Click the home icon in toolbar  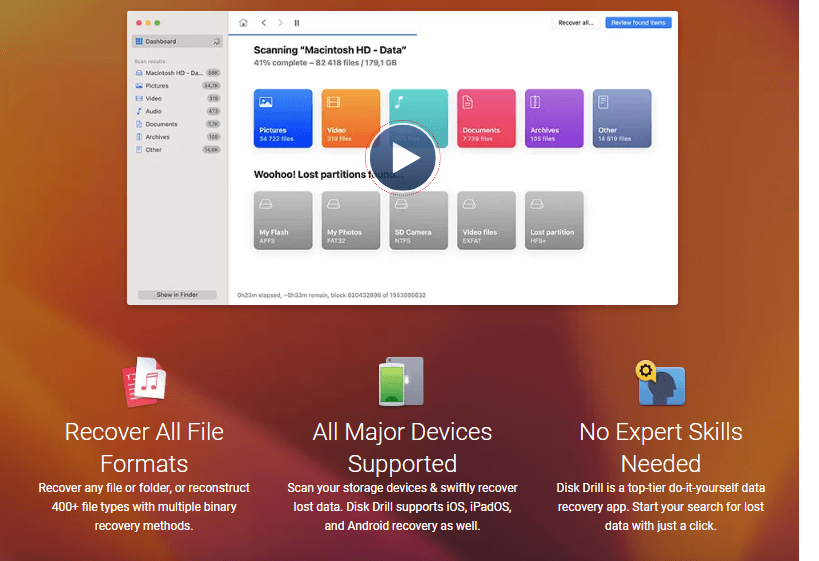(244, 22)
